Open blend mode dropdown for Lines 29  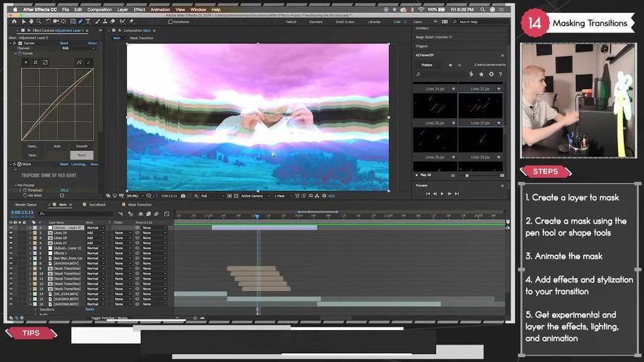(x=96, y=232)
